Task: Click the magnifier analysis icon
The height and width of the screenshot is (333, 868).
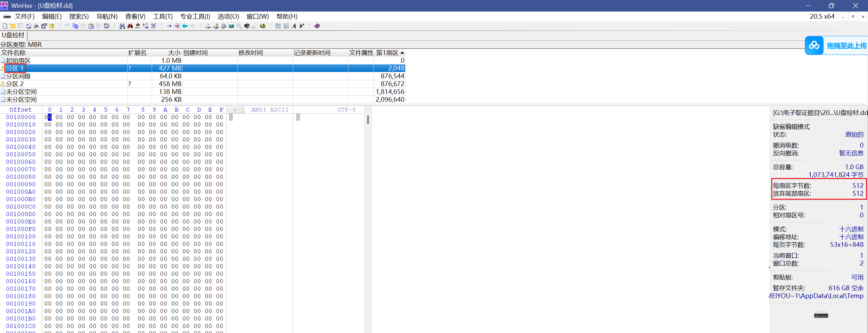Action: 239,26
